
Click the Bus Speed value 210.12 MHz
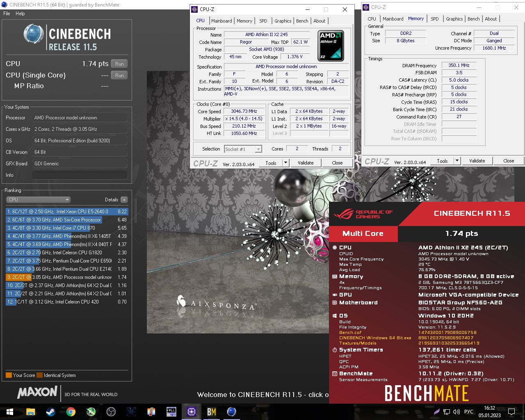(244, 126)
